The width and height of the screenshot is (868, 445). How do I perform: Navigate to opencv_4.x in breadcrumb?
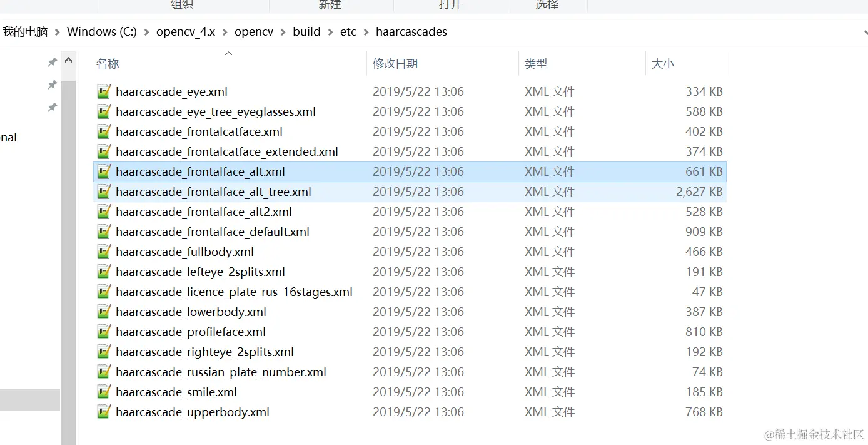click(186, 32)
